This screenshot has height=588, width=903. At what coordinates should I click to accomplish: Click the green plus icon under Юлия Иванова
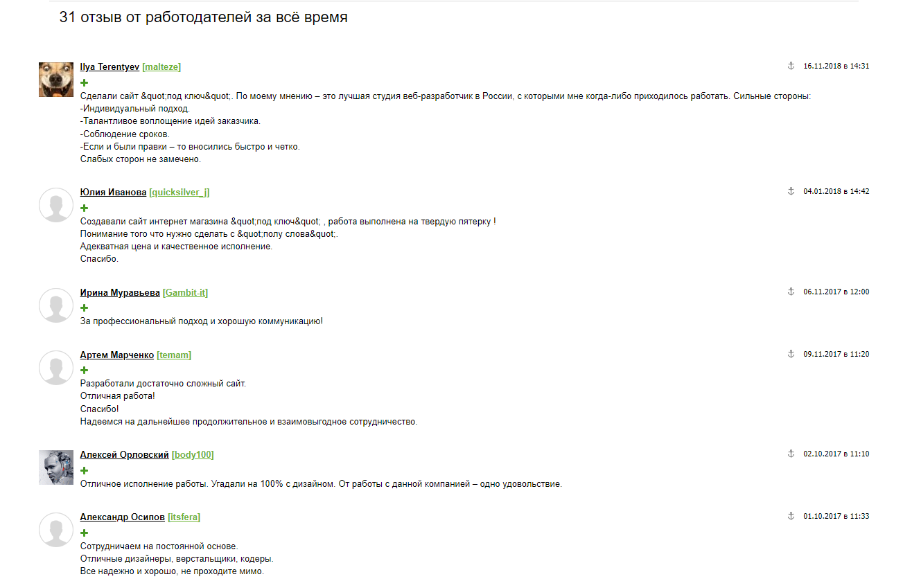click(x=85, y=208)
